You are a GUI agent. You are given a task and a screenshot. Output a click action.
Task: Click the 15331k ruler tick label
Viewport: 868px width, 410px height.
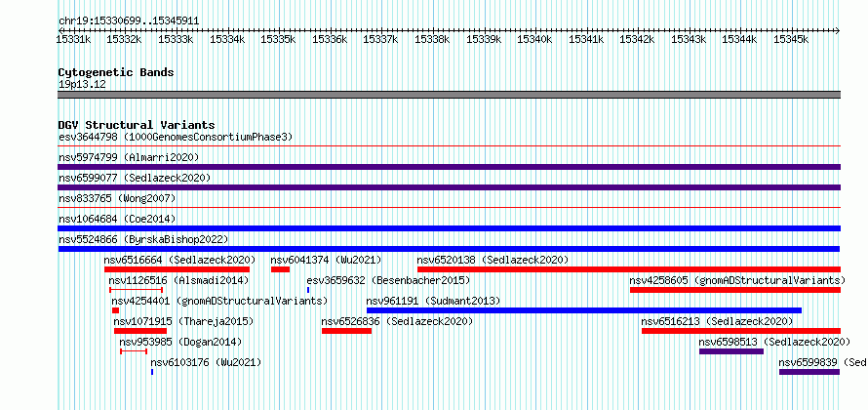[x=72, y=39]
